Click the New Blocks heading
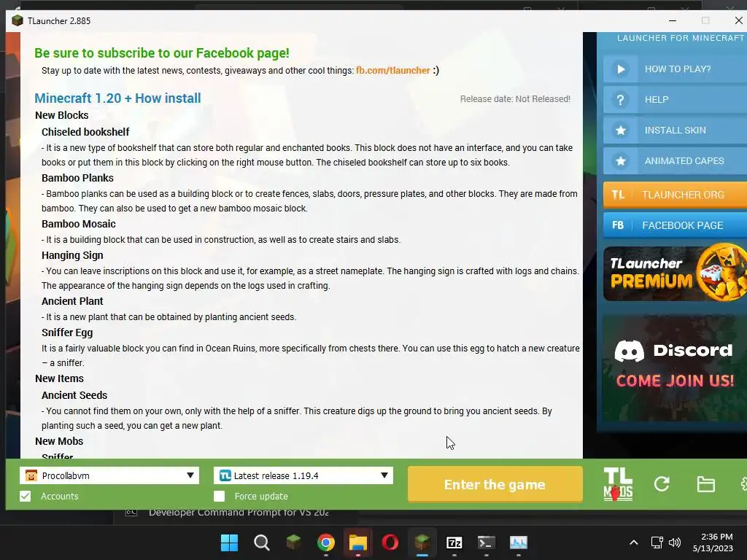This screenshot has width=747, height=560. point(62,115)
